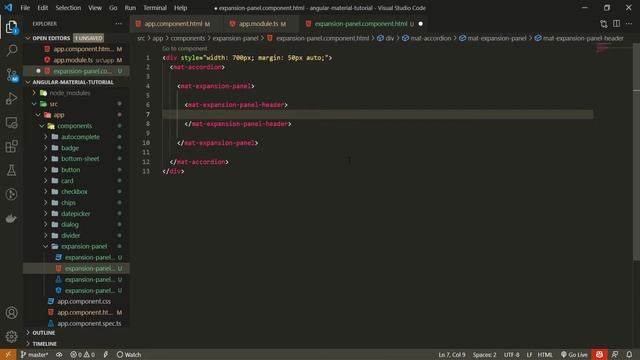640x360 pixels.
Task: Switch to app.component.html tab
Action: point(173,24)
